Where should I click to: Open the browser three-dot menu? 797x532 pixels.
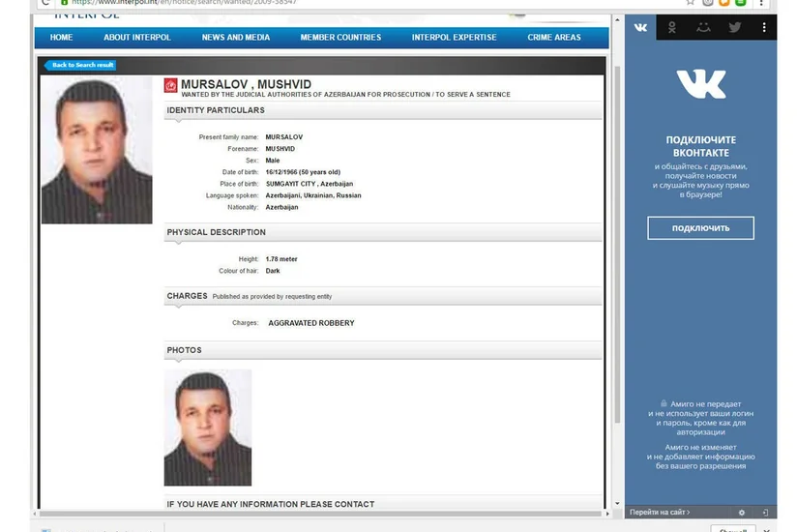761,3
